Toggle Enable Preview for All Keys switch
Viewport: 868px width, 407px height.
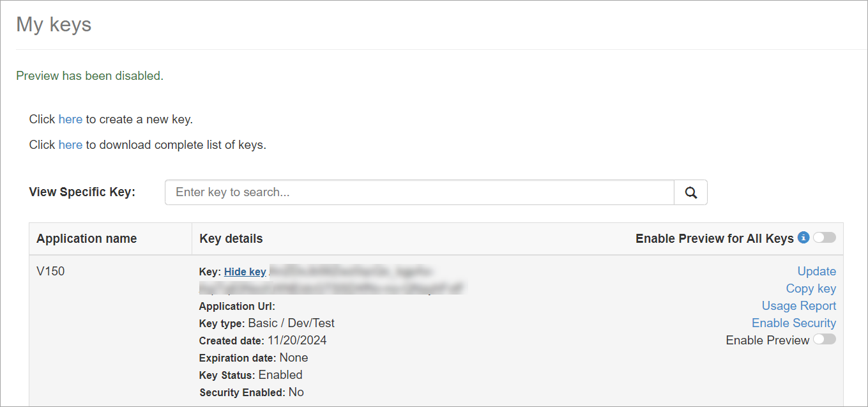pyautogui.click(x=824, y=238)
